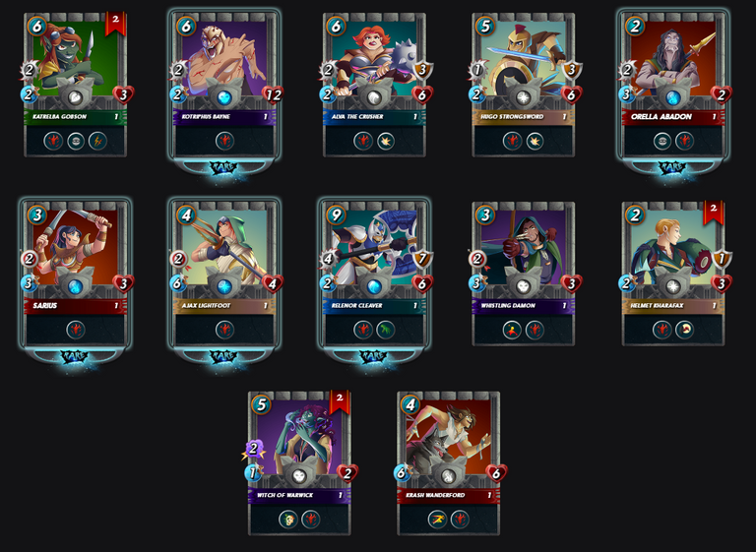Click the burst ability icon on Hugo Strongsword
This screenshot has width=756, height=552.
point(535,142)
